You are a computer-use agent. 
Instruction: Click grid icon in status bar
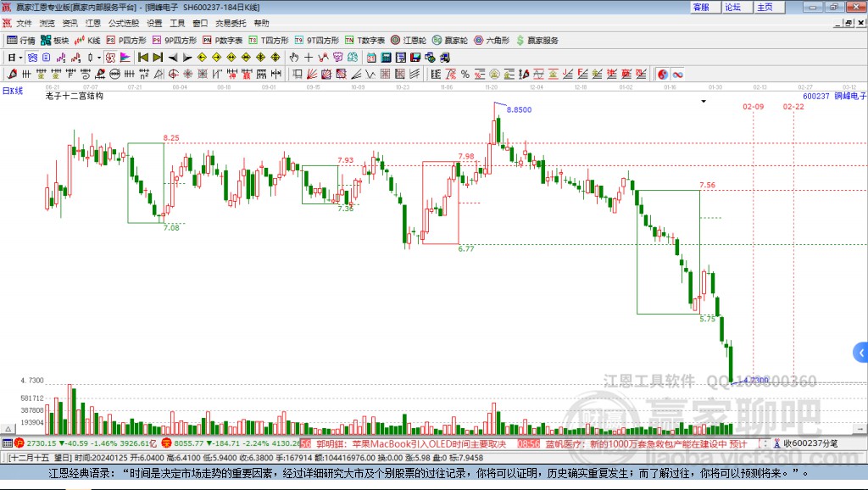point(7,443)
